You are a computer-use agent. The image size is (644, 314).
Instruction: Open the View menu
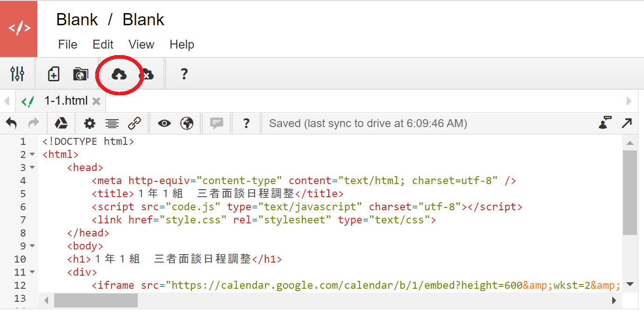click(141, 44)
